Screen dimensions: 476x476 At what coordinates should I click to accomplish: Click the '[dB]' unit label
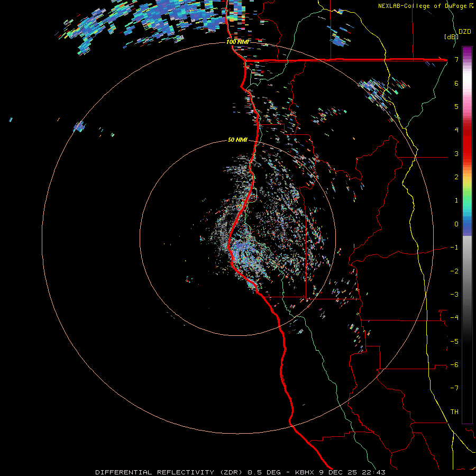point(451,36)
